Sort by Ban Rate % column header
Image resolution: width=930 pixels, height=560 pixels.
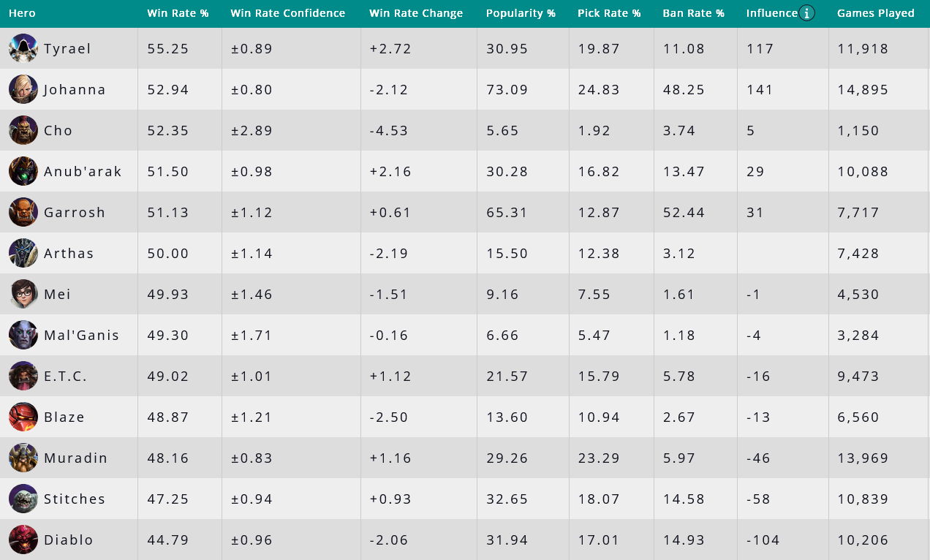693,13
